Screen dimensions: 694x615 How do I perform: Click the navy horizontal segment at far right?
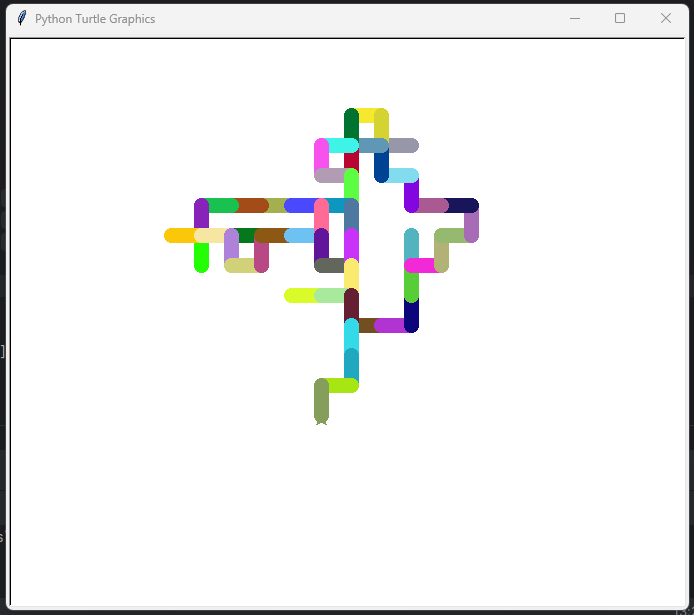[x=462, y=205]
